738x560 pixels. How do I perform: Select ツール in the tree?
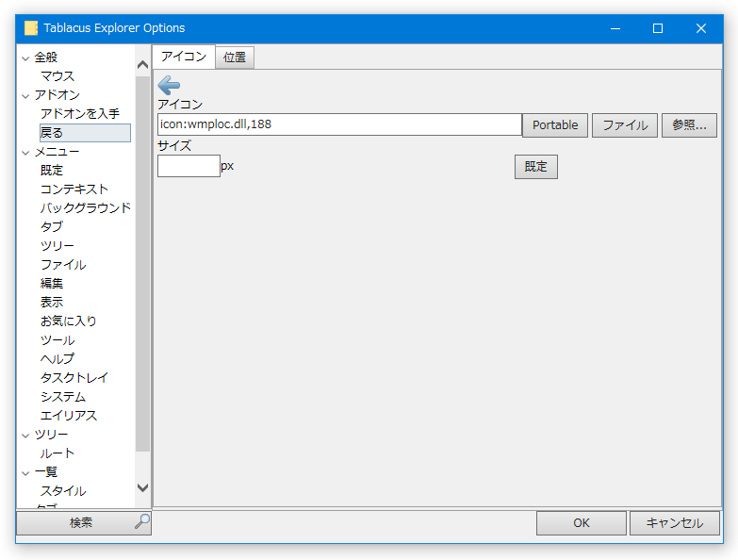57,339
